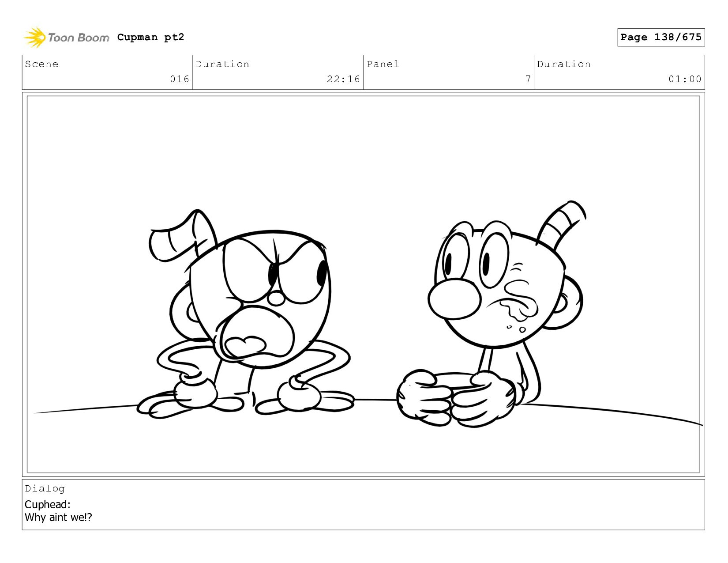This screenshot has width=728, height=563.
Task: Click the dialog line 'Why aint we!?'
Action: point(58,517)
